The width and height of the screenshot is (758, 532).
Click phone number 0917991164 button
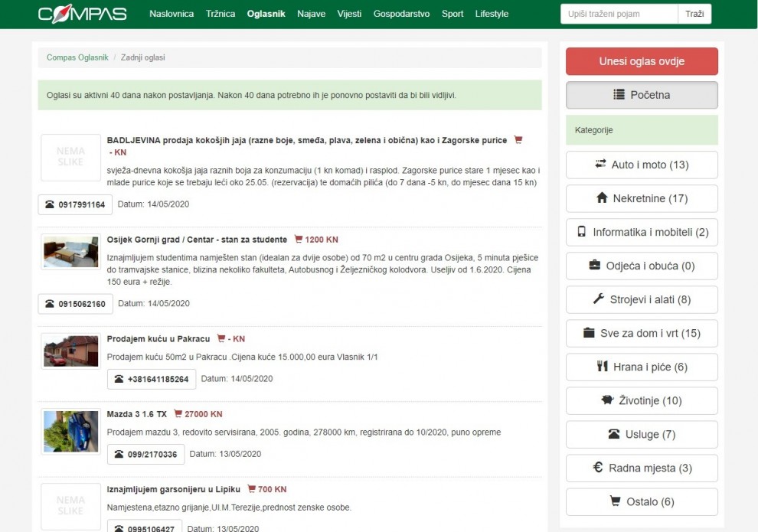76,204
